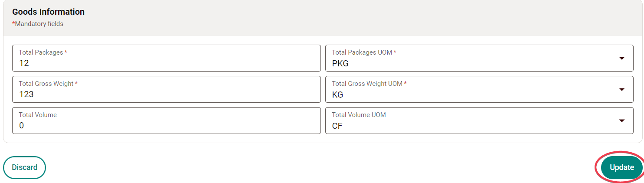
Task: Click the Mandatory fields note text
Action: click(x=38, y=24)
